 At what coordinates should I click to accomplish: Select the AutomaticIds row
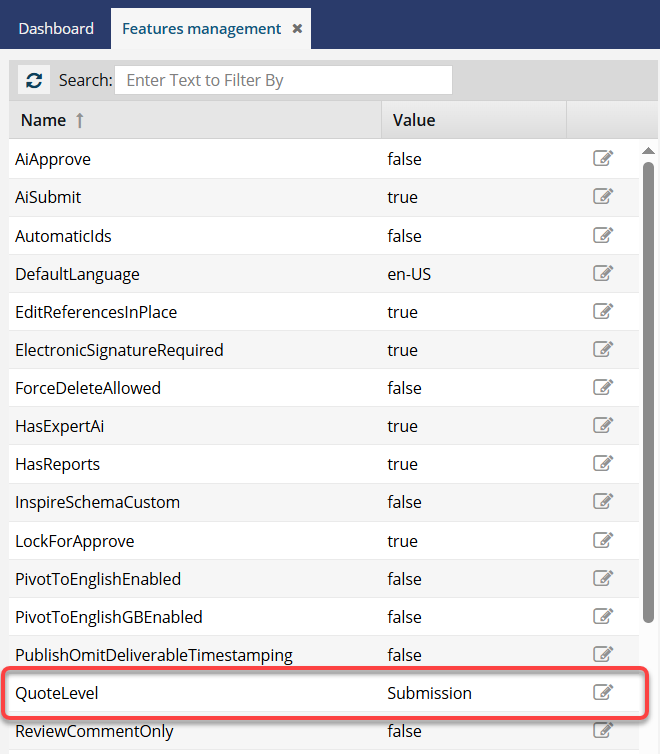(64, 236)
